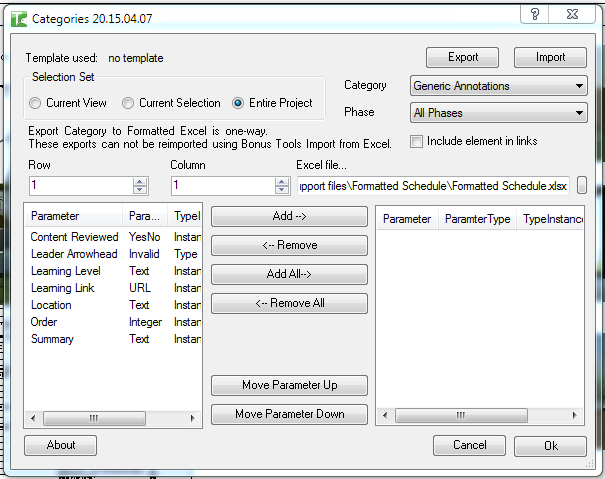Image resolution: width=605 pixels, height=479 pixels.
Task: Click the ParamterType header in right list
Action: [477, 219]
